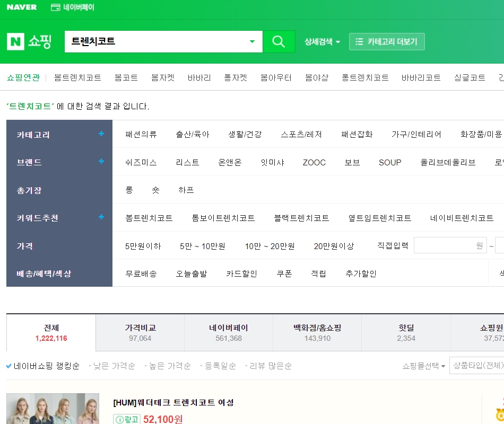The width and height of the screenshot is (504, 424).
Task: Enable 추가할인 filter
Action: point(361,273)
